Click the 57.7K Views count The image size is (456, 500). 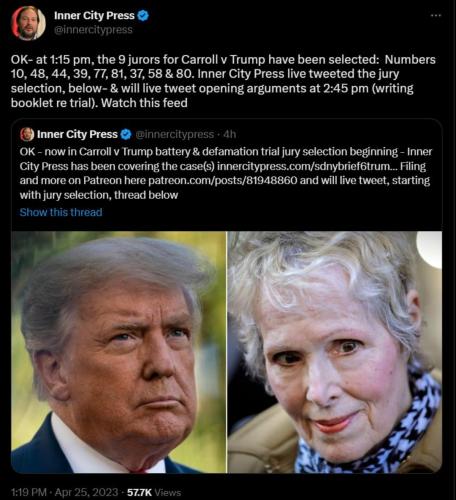[154, 492]
